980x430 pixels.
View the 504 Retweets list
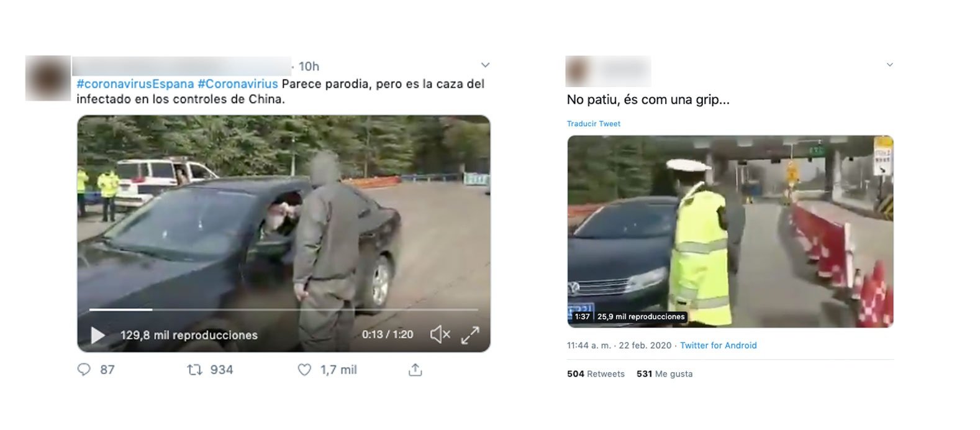tap(596, 374)
